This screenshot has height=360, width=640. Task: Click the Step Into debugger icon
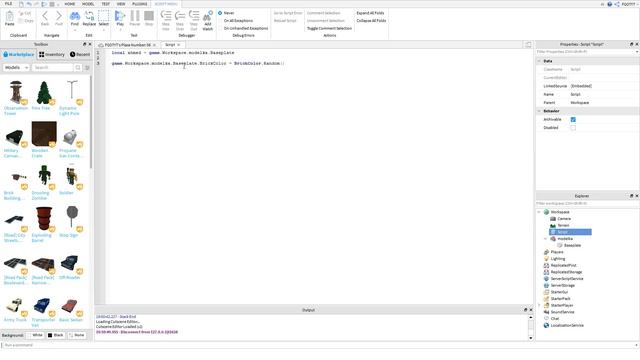click(166, 16)
